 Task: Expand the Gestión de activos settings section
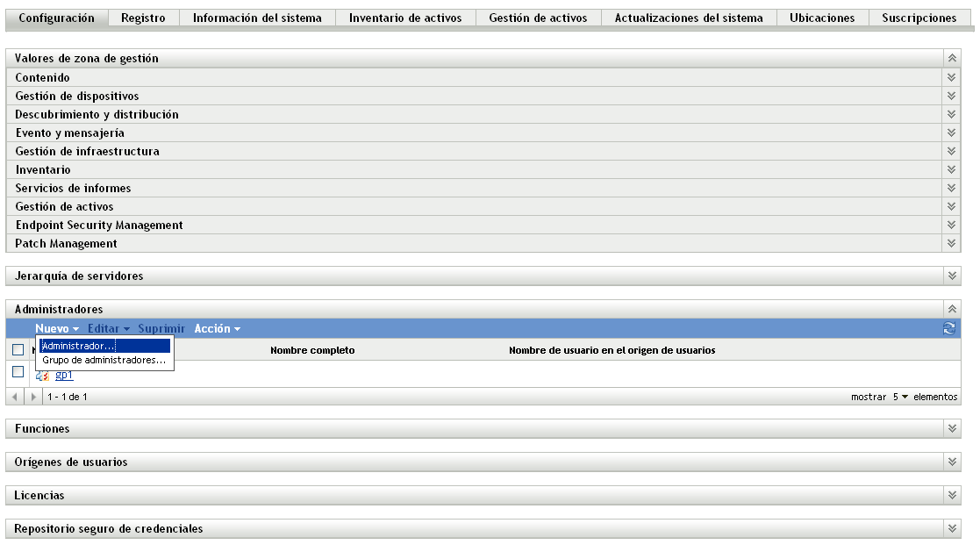pos(951,206)
